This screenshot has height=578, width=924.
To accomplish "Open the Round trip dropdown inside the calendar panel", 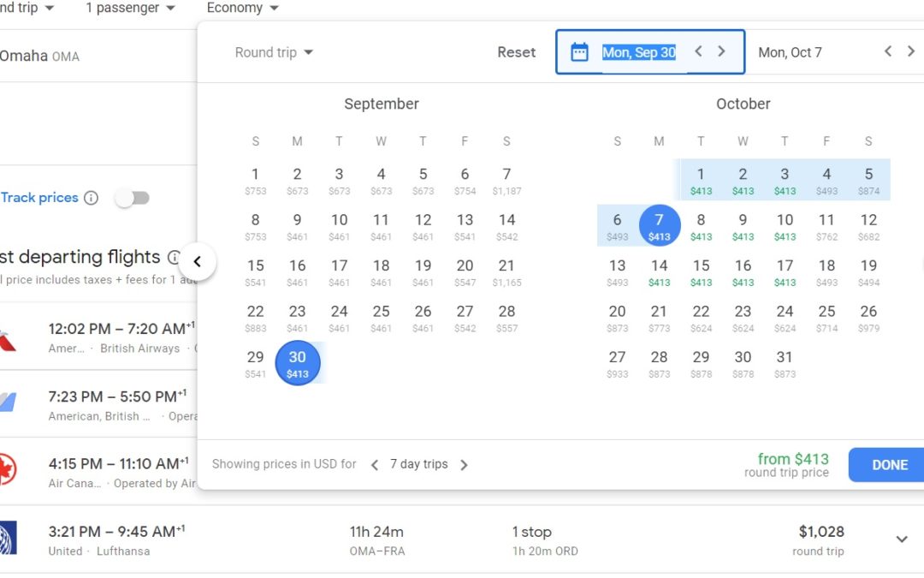I will pos(272,51).
